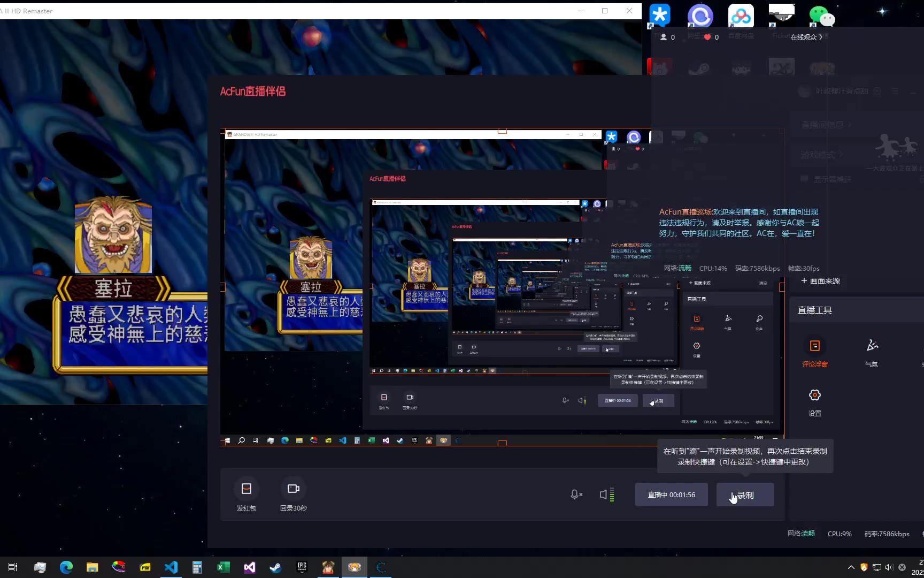
Task: Click the system tray network icon
Action: tap(877, 567)
